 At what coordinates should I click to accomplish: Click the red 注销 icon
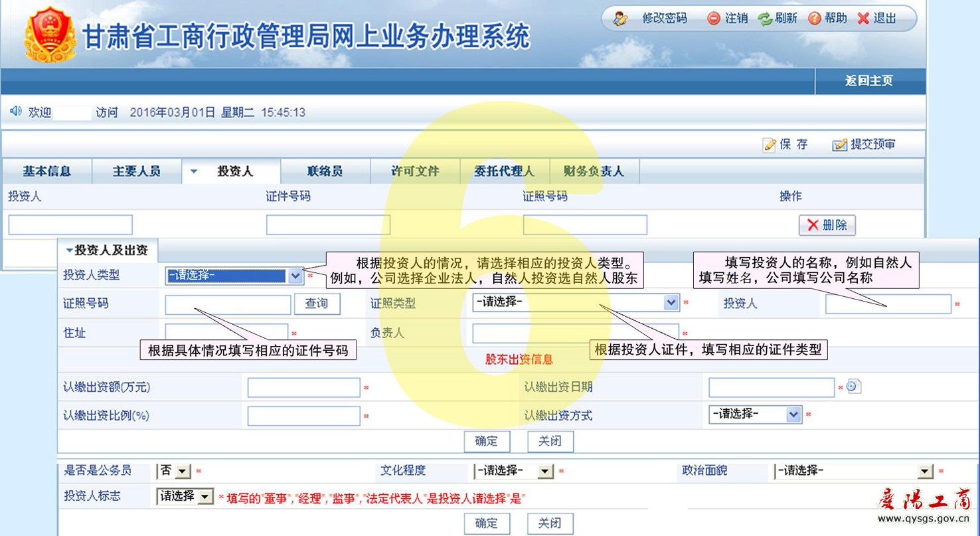pos(714,19)
